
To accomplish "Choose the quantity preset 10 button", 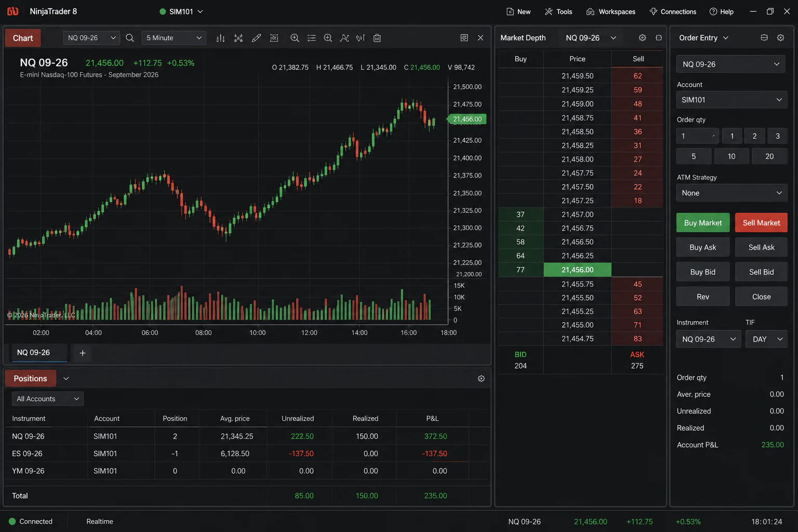I will coord(731,156).
